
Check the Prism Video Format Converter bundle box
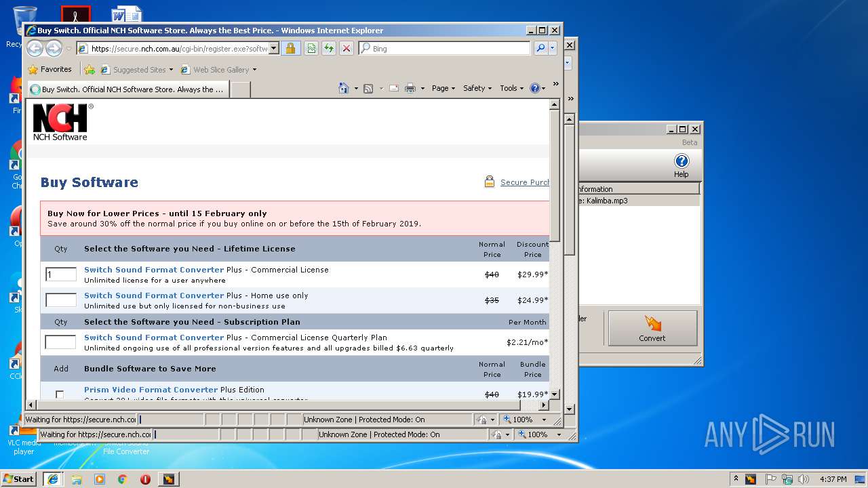pos(60,394)
